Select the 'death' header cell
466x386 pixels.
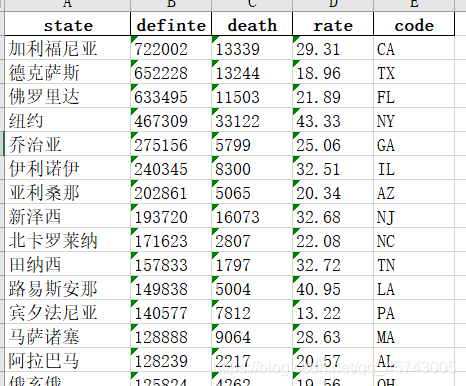252,24
